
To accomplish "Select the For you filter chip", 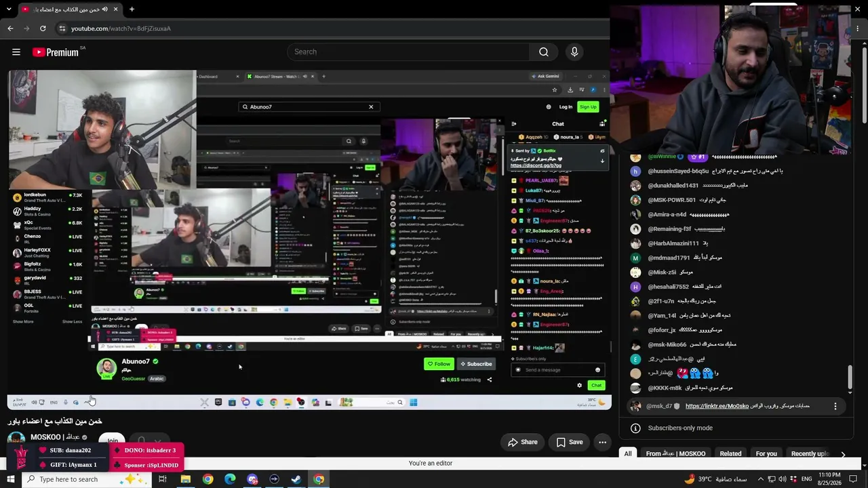I will tap(766, 453).
